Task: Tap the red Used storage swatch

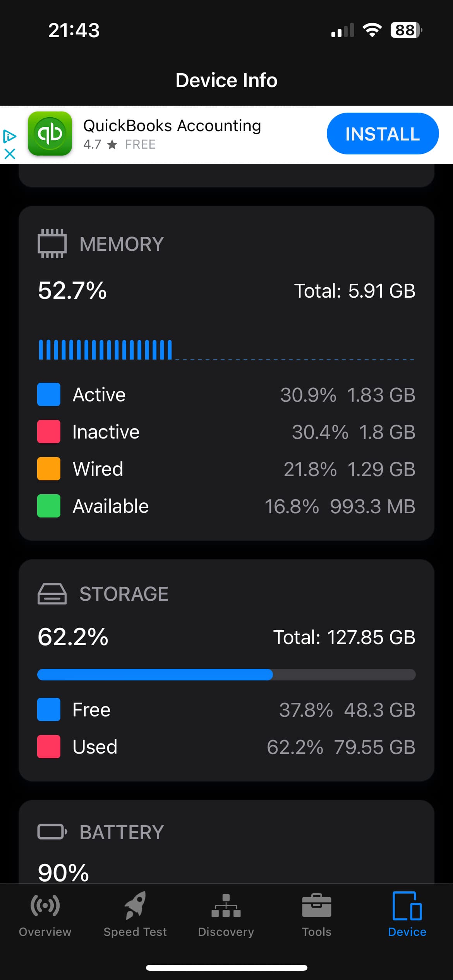Action: (x=49, y=747)
